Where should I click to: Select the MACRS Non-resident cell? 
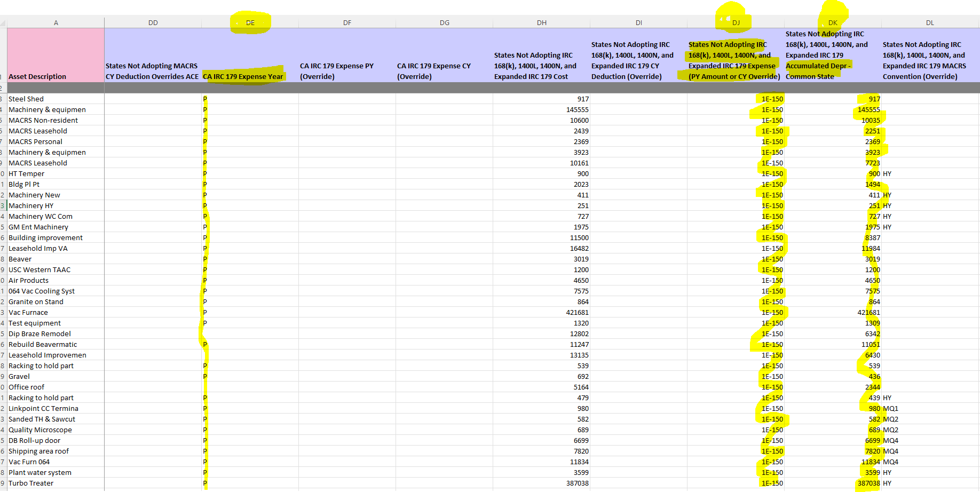click(56, 120)
